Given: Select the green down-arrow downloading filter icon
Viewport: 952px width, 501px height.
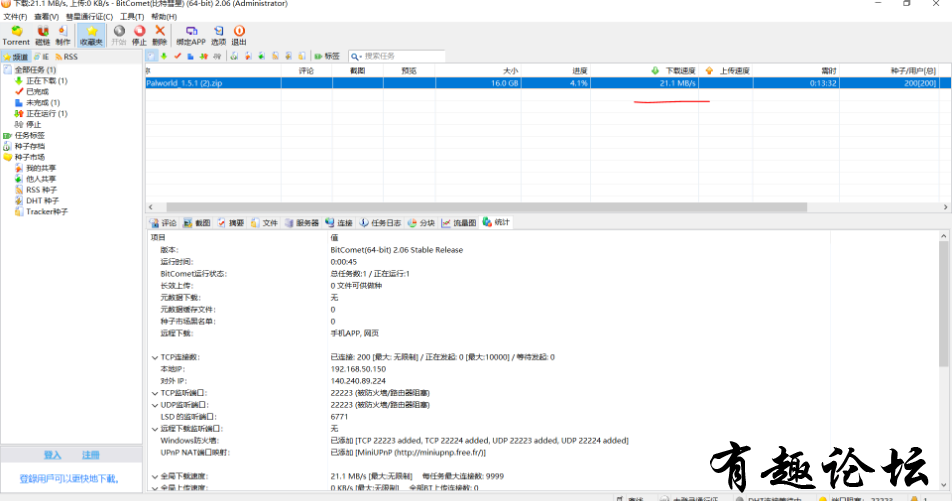Looking at the screenshot, I should pos(164,56).
